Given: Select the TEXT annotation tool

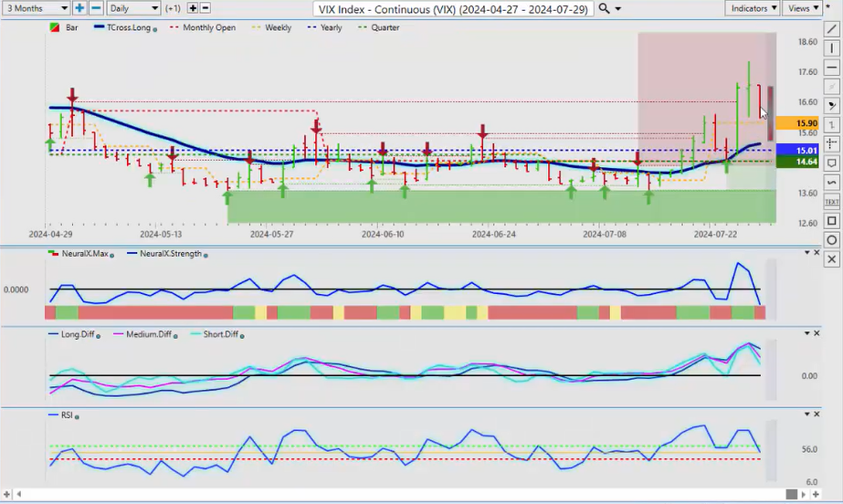Looking at the screenshot, I should click(x=832, y=202).
